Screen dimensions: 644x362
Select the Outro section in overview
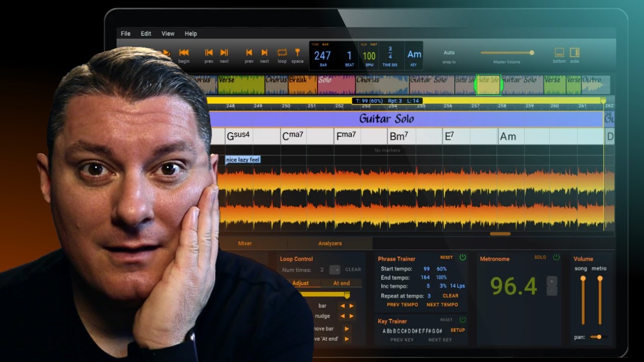coord(596,85)
